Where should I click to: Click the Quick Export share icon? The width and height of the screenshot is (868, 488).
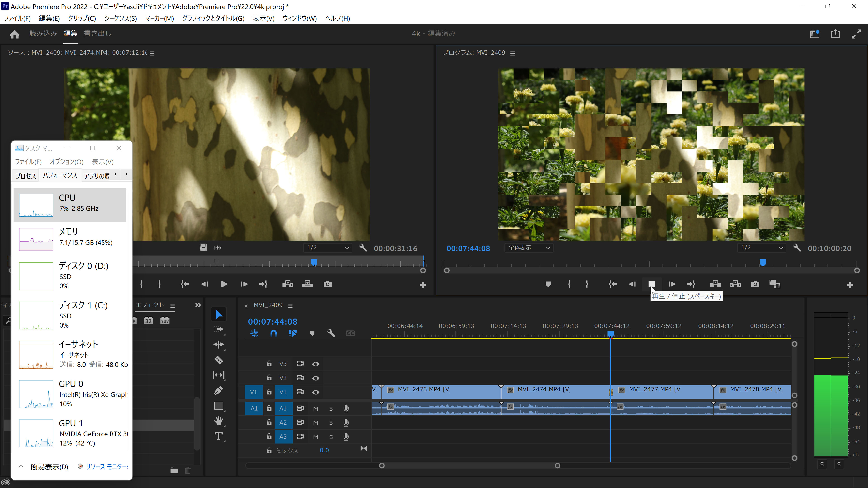click(x=835, y=34)
